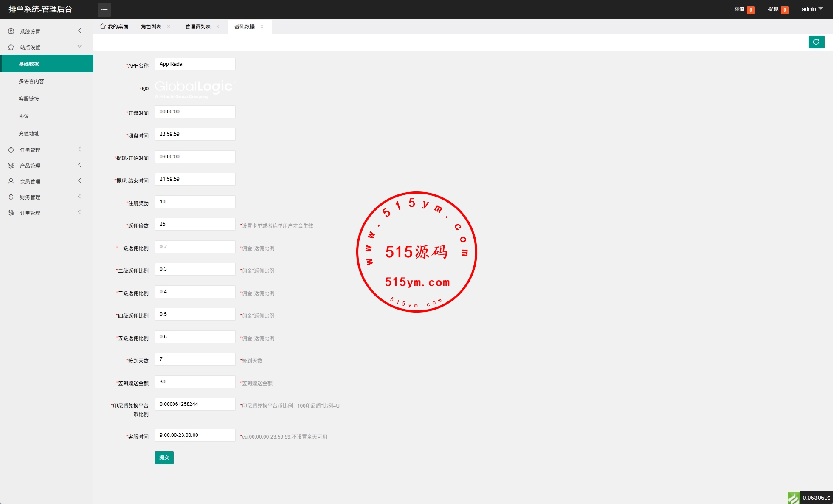Click the 产品管理 cube icon
This screenshot has height=504, width=833.
click(x=11, y=166)
